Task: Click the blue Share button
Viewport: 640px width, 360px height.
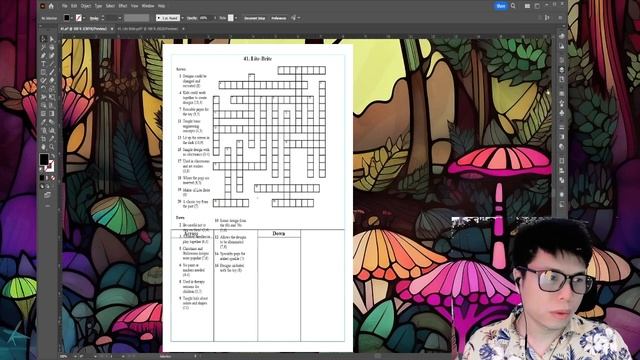Action: 500,6
